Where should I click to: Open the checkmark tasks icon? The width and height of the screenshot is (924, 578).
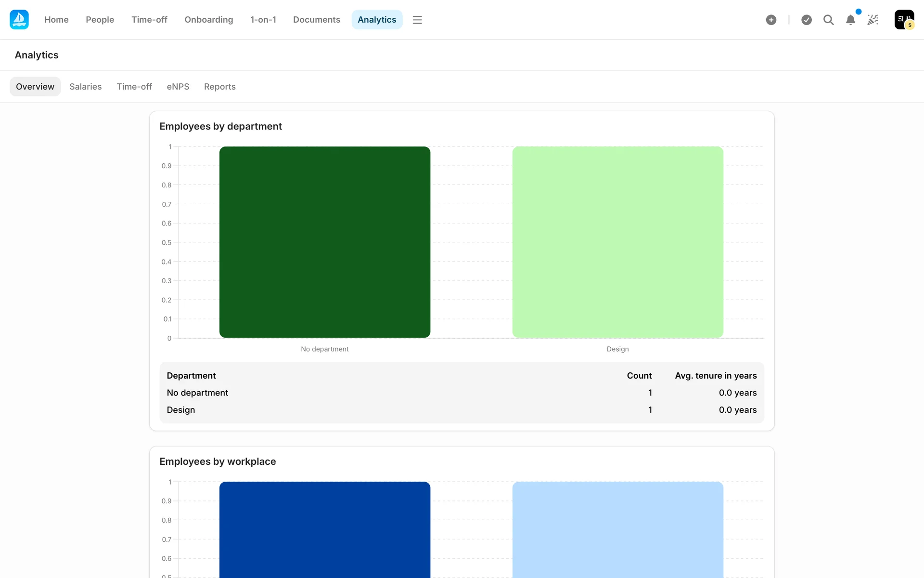point(807,20)
